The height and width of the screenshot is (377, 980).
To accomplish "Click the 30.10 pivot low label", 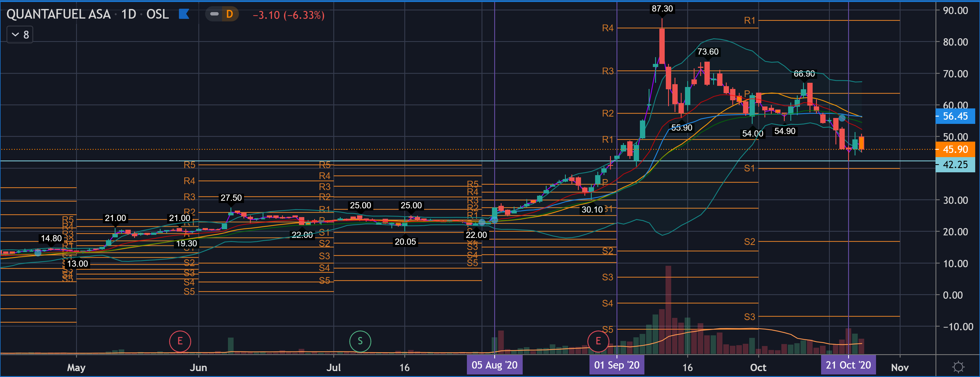I will click(592, 209).
